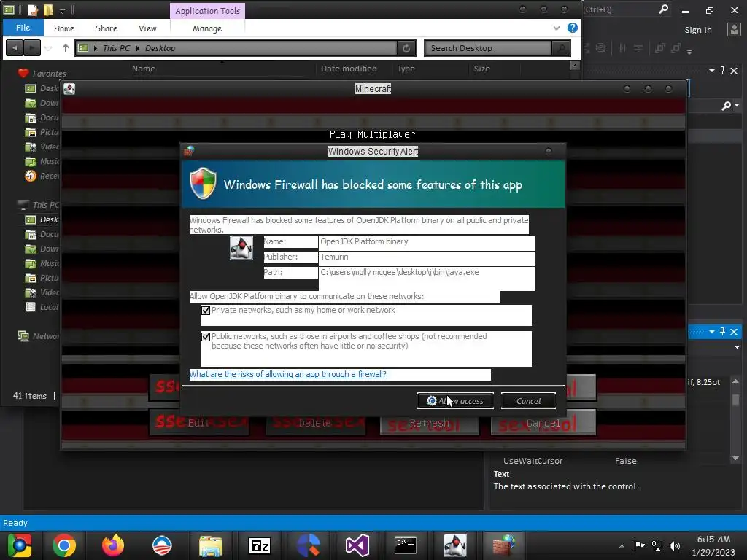
Task: Uncheck the Public networks checkbox
Action: 206,337
